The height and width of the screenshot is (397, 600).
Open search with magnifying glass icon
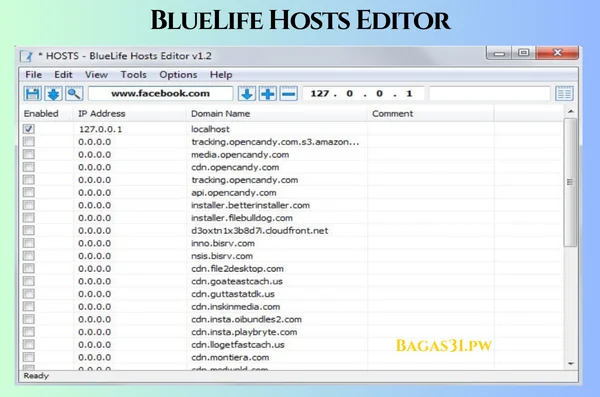74,93
